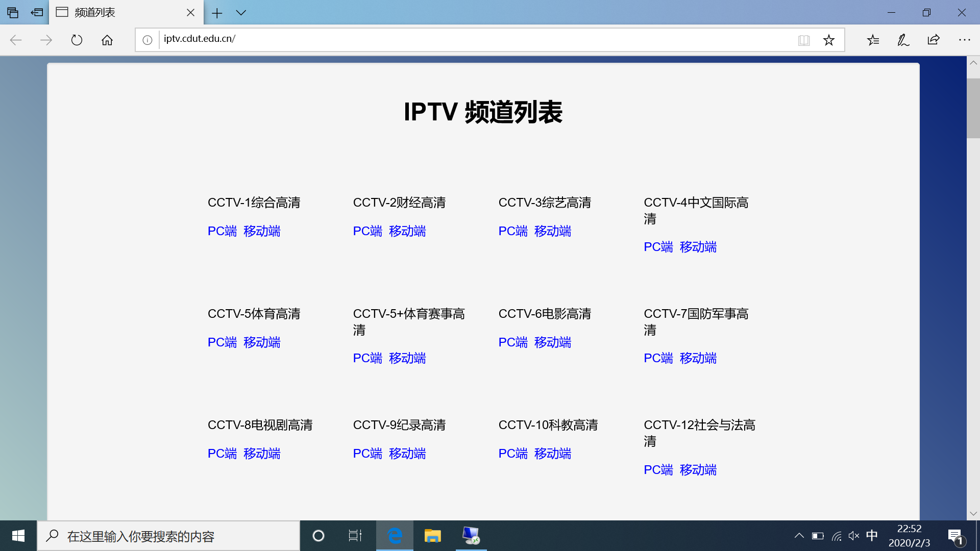Open CCTV-8电视剧高清 移动端 link
This screenshot has width=980, height=551.
262,454
